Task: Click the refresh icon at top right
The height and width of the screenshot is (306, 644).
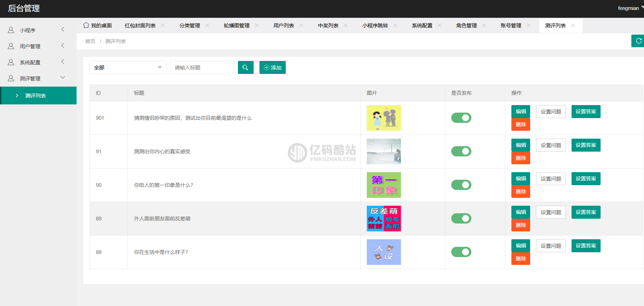Action: [638, 41]
